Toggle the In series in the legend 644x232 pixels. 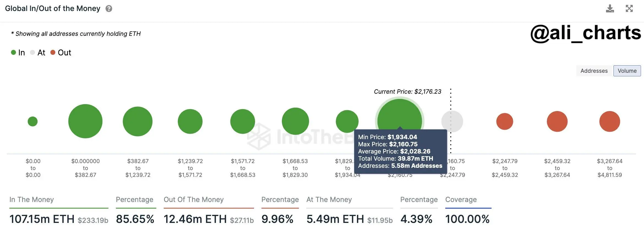pyautogui.click(x=21, y=52)
